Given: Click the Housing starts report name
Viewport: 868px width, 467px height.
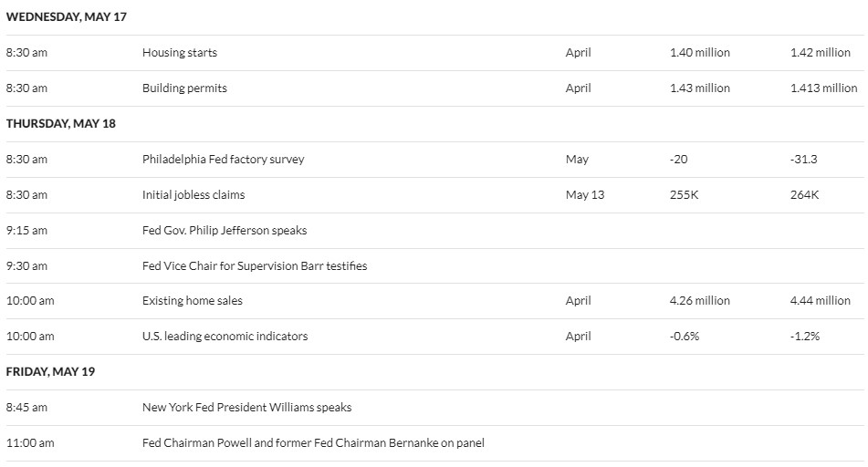Looking at the screenshot, I should pyautogui.click(x=180, y=53).
